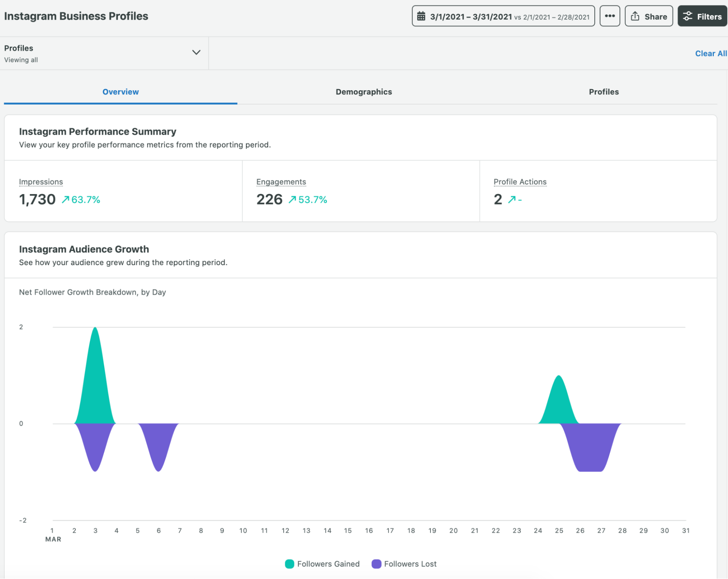The width and height of the screenshot is (728, 579).
Task: Click the share upload icon
Action: coord(635,16)
